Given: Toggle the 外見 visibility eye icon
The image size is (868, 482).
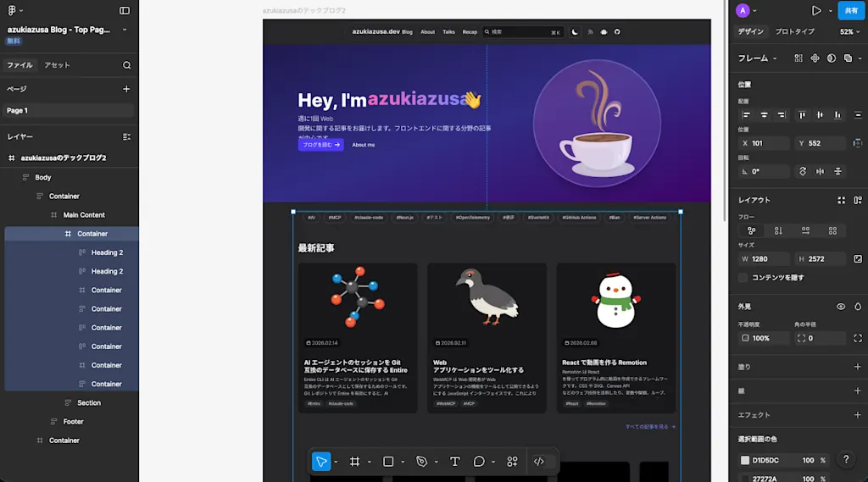Looking at the screenshot, I should (841, 307).
